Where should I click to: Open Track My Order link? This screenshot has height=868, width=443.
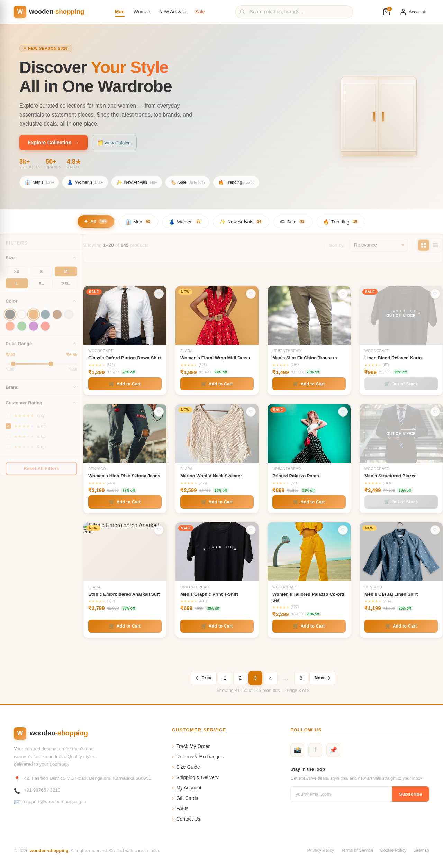(x=193, y=746)
